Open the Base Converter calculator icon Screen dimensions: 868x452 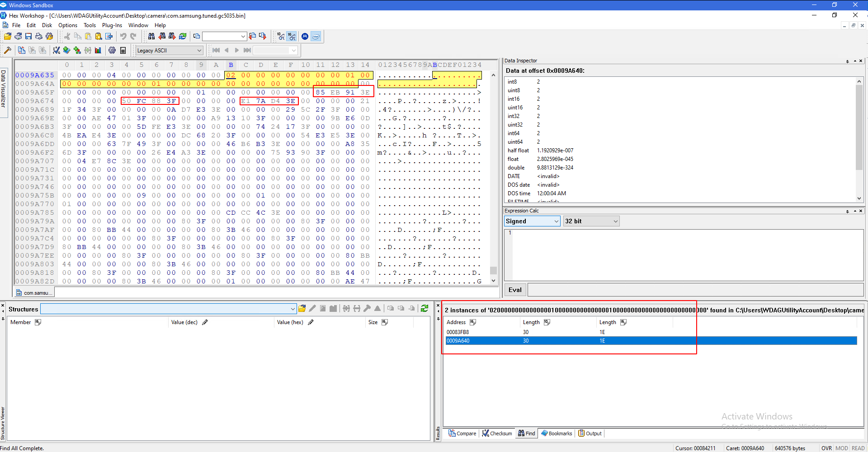(123, 51)
